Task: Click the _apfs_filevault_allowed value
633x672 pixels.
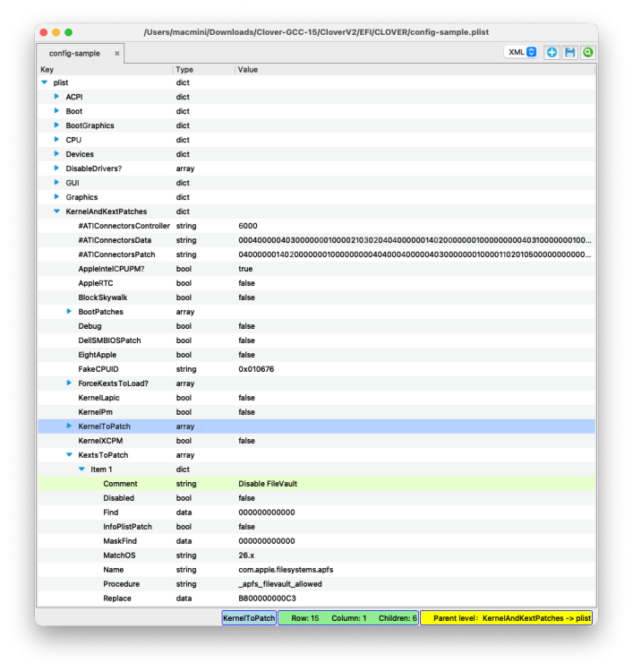Action: click(x=280, y=584)
